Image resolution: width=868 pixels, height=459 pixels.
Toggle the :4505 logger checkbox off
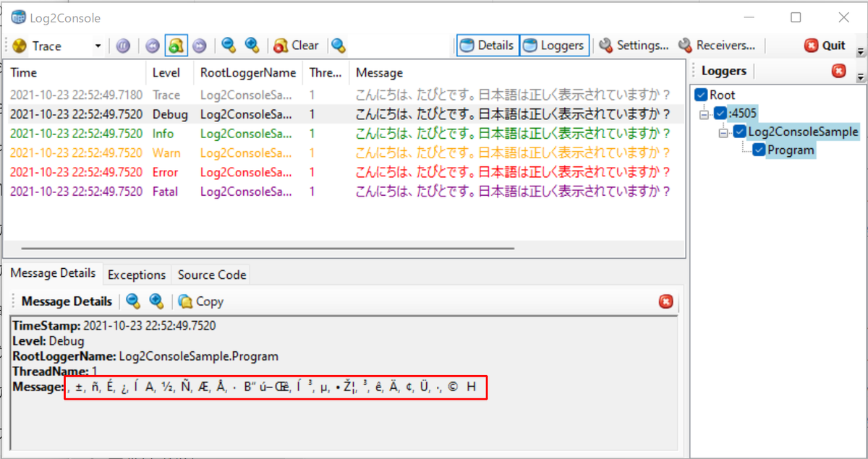tap(720, 113)
